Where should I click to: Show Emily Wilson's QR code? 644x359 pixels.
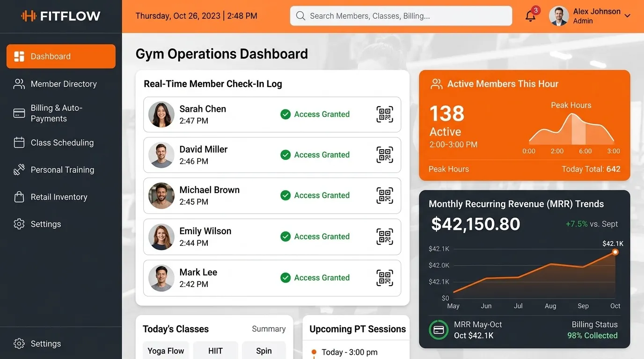tap(385, 237)
